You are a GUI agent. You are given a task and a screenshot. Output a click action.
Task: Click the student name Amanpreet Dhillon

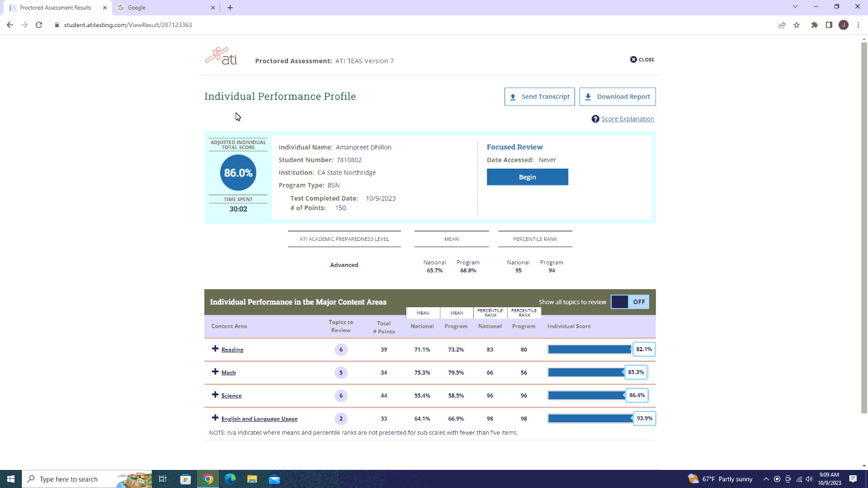[363, 147]
